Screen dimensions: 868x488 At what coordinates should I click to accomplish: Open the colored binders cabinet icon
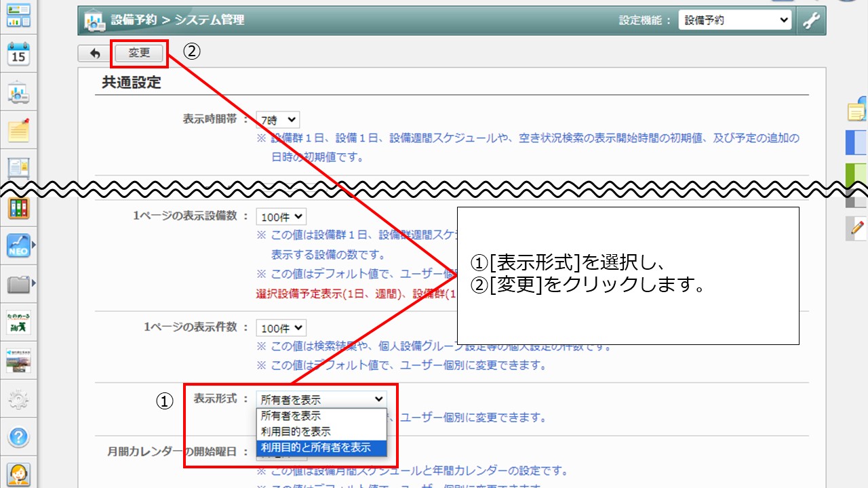coord(18,208)
